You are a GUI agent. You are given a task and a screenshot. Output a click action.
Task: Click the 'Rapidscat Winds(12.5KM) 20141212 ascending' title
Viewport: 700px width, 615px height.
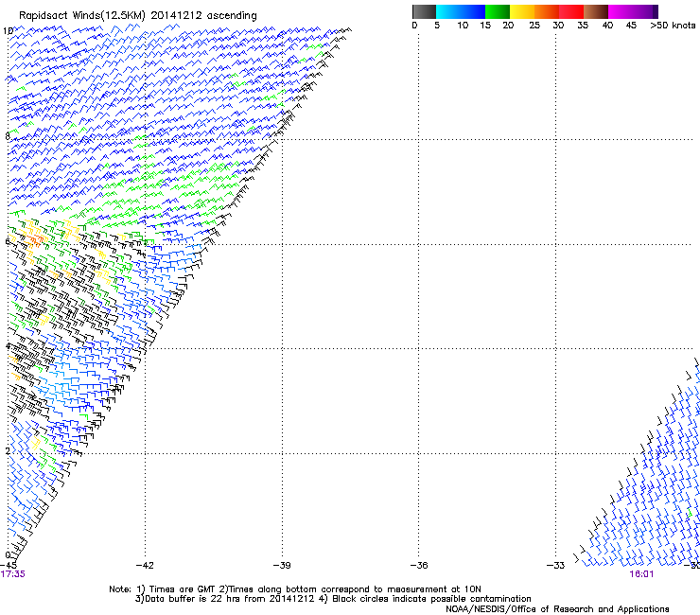tap(138, 16)
